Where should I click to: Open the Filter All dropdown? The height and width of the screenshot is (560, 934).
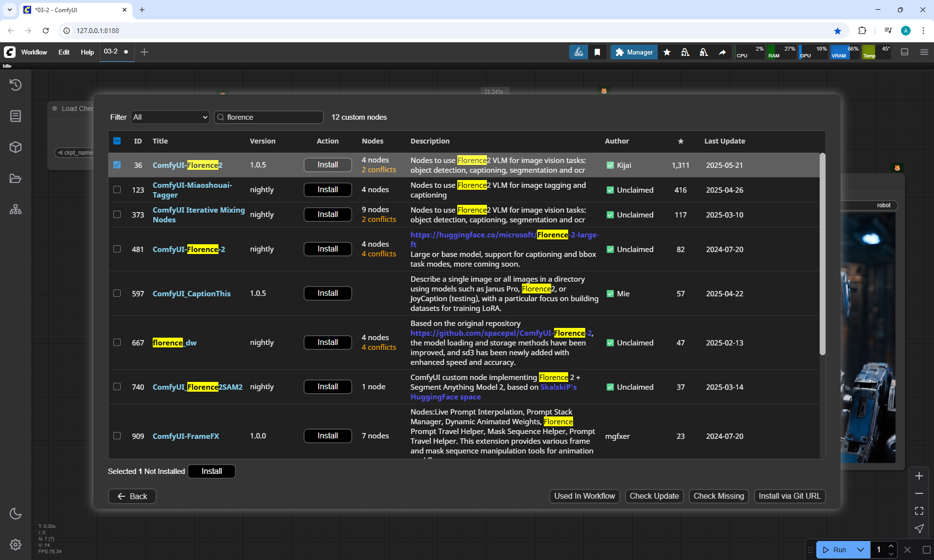click(x=170, y=117)
